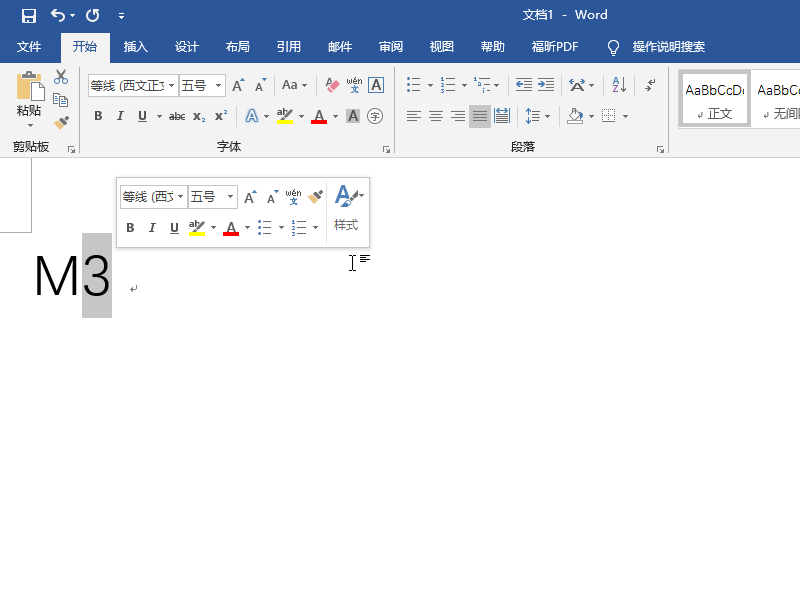The height and width of the screenshot is (600, 800).
Task: Click the 操作说明搜索 search box
Action: pyautogui.click(x=668, y=47)
